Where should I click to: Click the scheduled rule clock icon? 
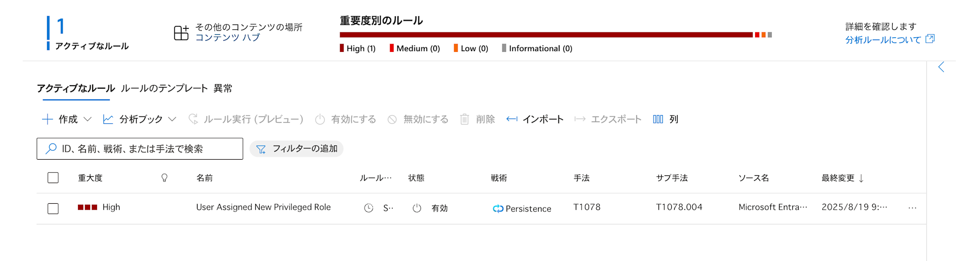click(x=369, y=208)
